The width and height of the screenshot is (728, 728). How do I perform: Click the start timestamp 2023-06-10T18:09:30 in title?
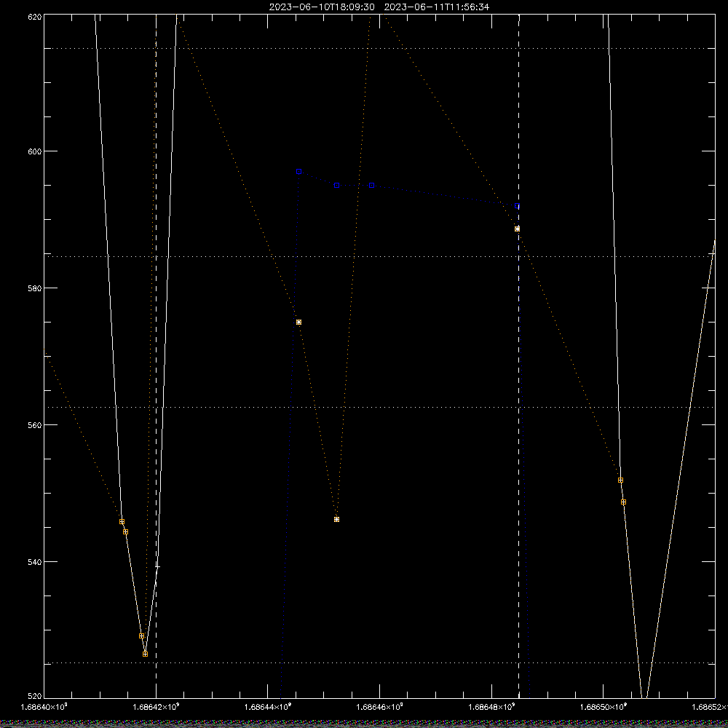[322, 7]
